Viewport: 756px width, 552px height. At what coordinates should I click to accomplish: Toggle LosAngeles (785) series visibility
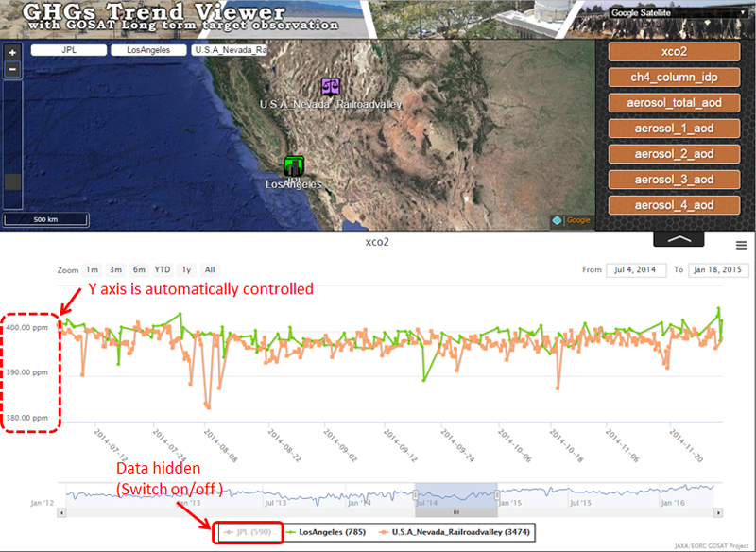[x=326, y=532]
